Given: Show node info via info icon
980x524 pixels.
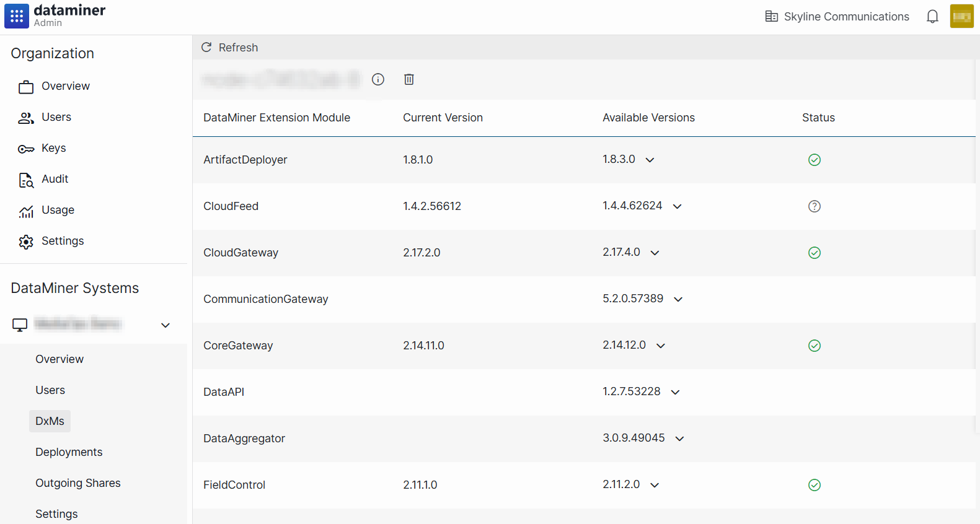Looking at the screenshot, I should tap(378, 79).
